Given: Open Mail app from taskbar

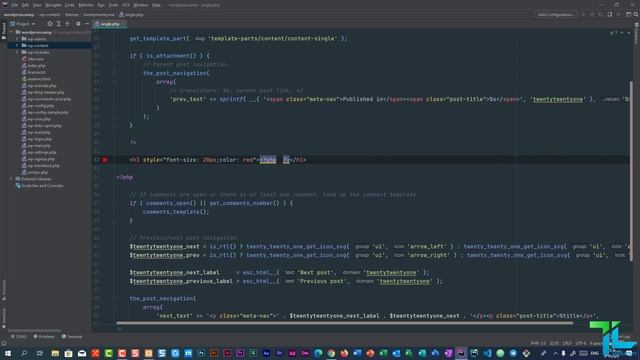Looking at the screenshot, I should click(82, 353).
